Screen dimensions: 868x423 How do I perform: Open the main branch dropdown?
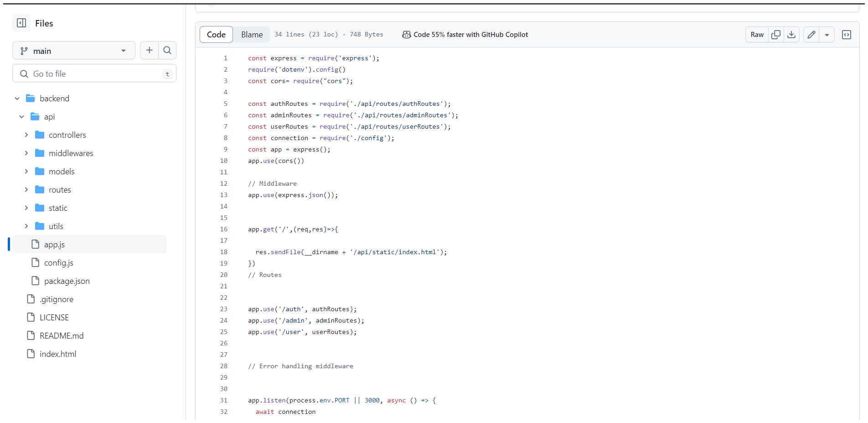click(73, 51)
